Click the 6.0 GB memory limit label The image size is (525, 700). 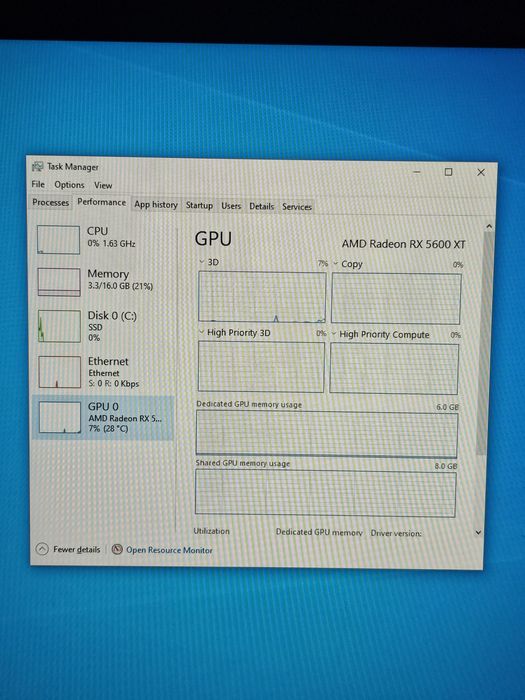[447, 407]
